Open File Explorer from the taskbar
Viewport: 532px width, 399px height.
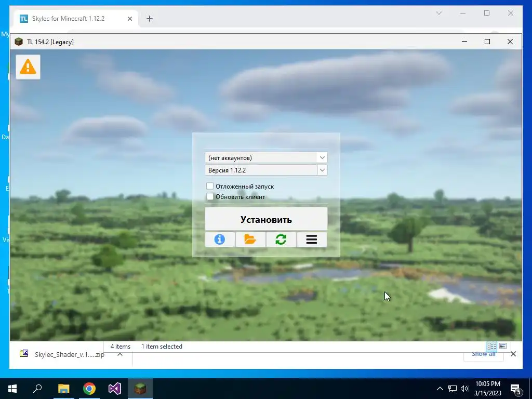tap(63, 389)
